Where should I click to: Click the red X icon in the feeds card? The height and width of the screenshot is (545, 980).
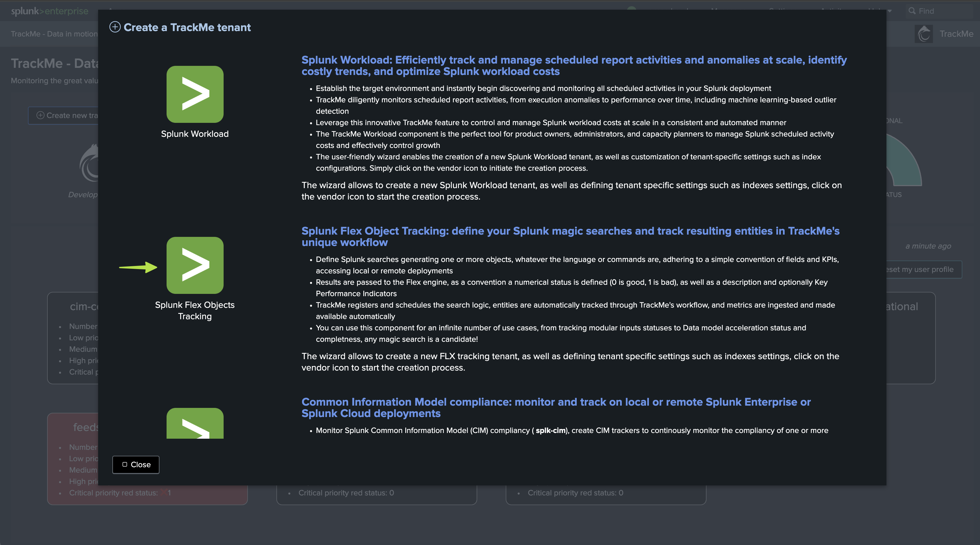pyautogui.click(x=164, y=493)
